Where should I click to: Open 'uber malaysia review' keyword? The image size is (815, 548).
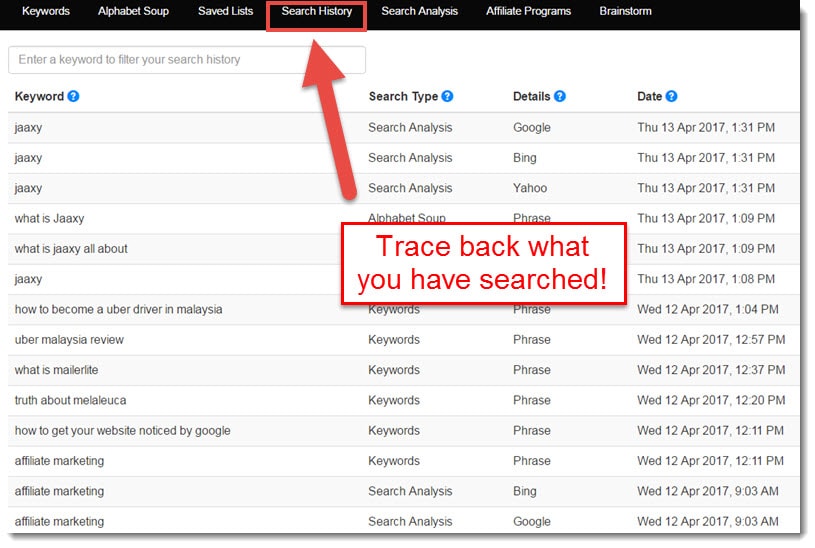(69, 340)
